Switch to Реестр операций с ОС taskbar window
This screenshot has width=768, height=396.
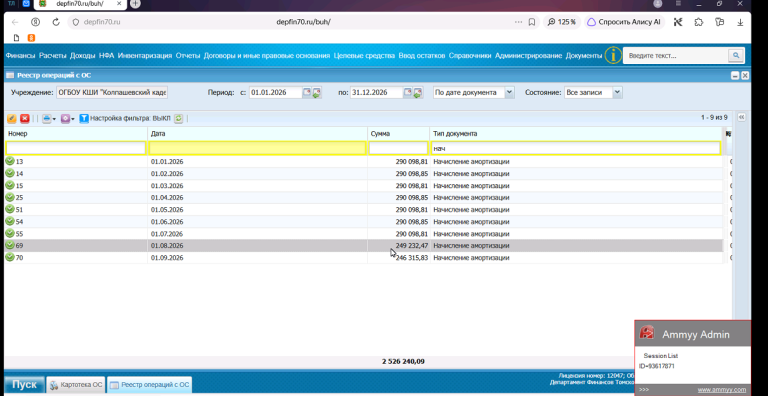point(149,385)
